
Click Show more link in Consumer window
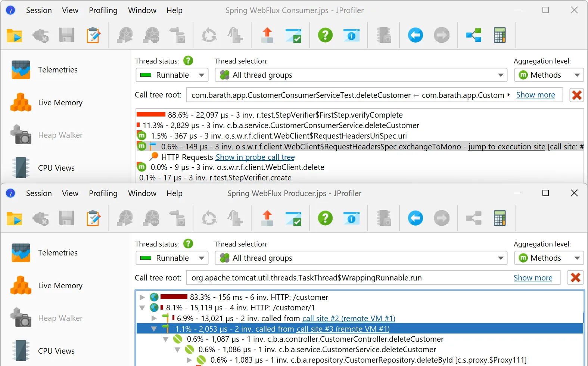coord(535,95)
